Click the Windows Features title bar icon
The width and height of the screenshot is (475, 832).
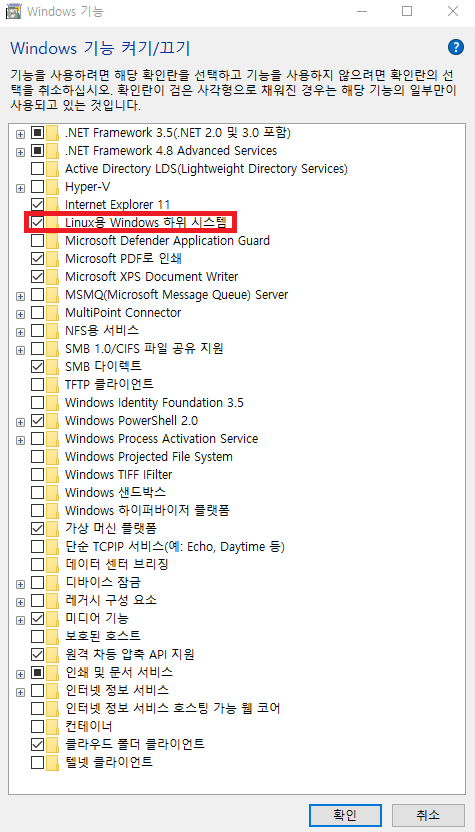13,11
